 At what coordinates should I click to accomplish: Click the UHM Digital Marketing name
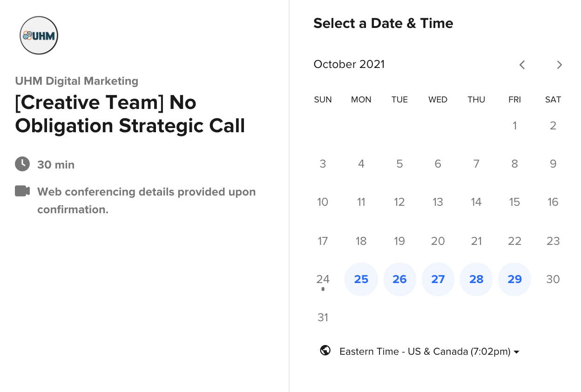point(77,81)
